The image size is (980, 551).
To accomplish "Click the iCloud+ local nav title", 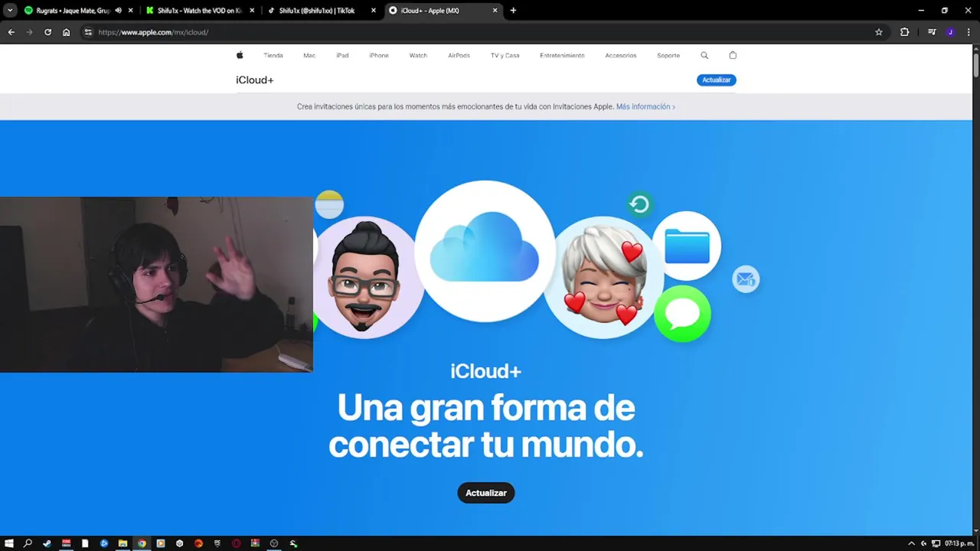I will coord(255,80).
